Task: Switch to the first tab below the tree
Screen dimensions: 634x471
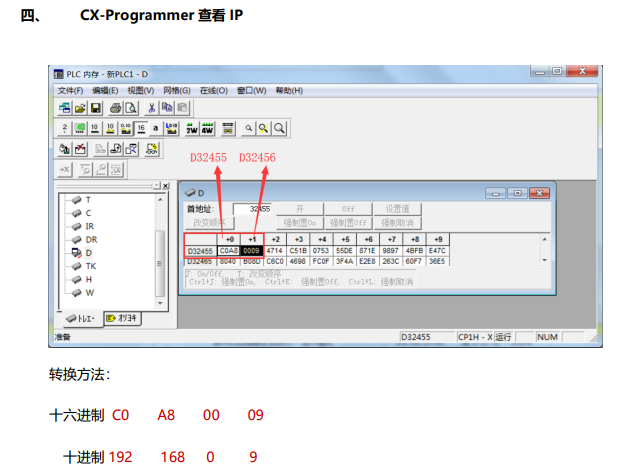Action: pos(82,319)
